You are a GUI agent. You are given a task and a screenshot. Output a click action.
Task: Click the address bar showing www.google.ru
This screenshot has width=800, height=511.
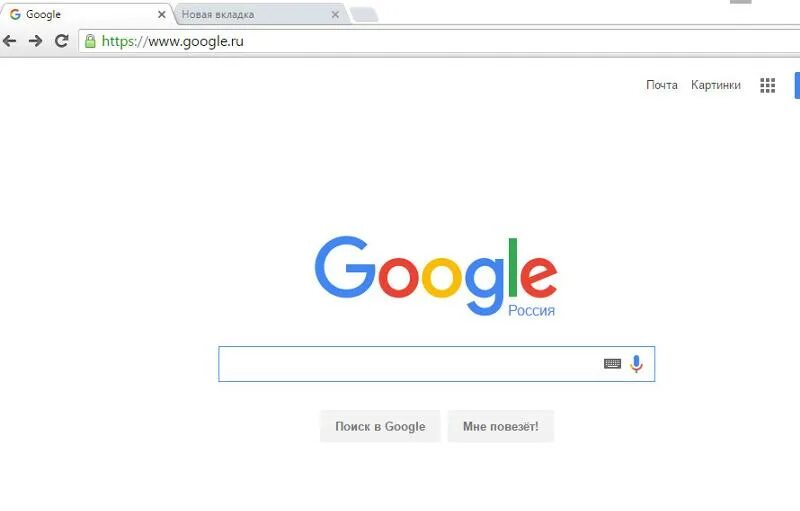439,41
